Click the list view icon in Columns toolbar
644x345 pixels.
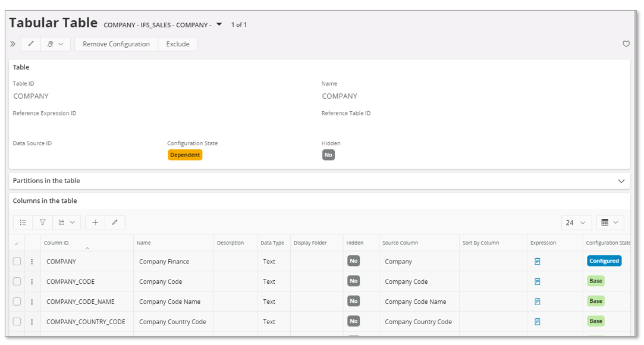click(x=23, y=222)
